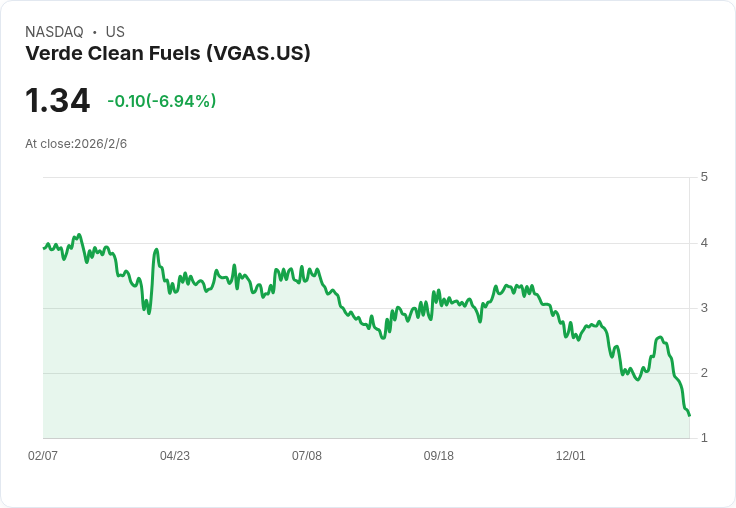Click the y-axis label 2
The width and height of the screenshot is (736, 508).
click(704, 373)
